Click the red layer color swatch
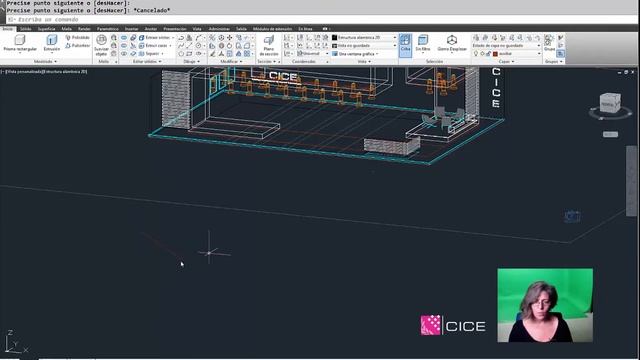Image resolution: width=640 pixels, height=360 pixels. [x=495, y=53]
